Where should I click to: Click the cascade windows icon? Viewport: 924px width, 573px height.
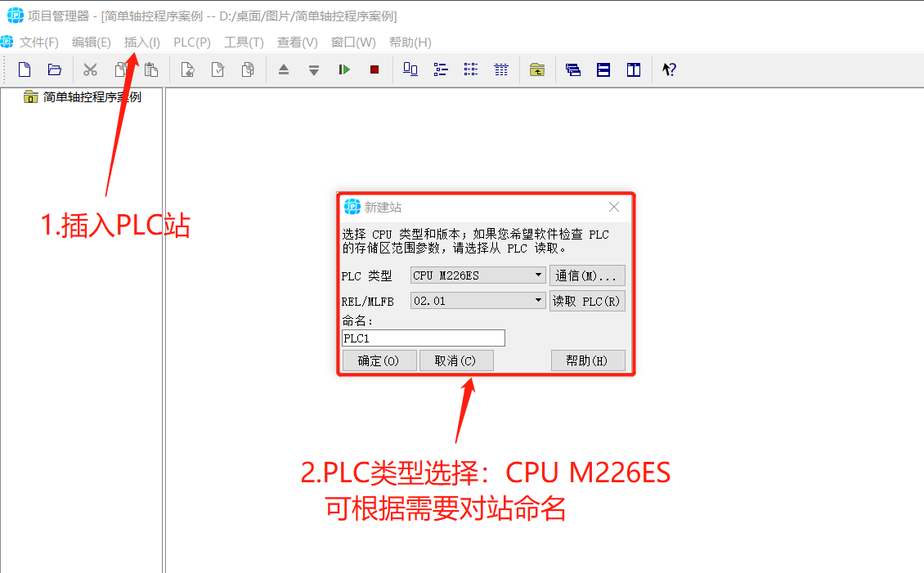coord(573,69)
